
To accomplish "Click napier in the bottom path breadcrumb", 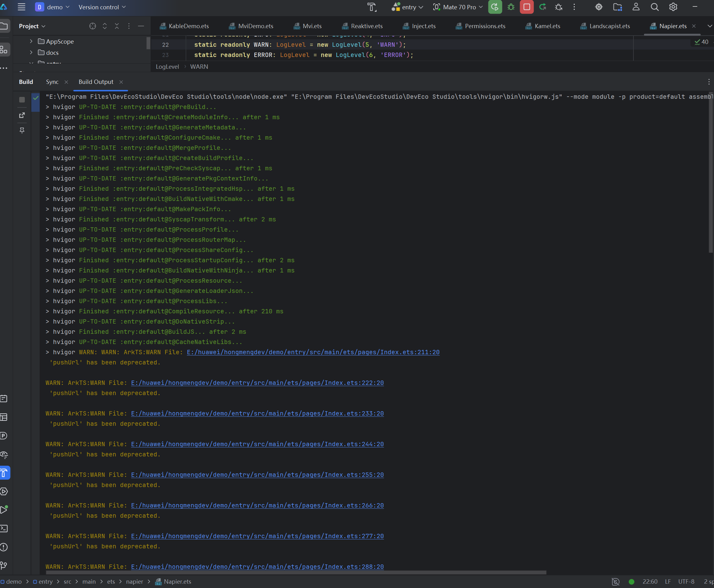I will coord(134,581).
